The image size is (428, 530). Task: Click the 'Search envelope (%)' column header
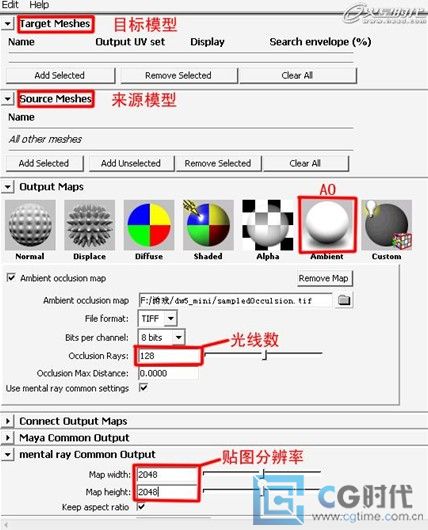320,42
